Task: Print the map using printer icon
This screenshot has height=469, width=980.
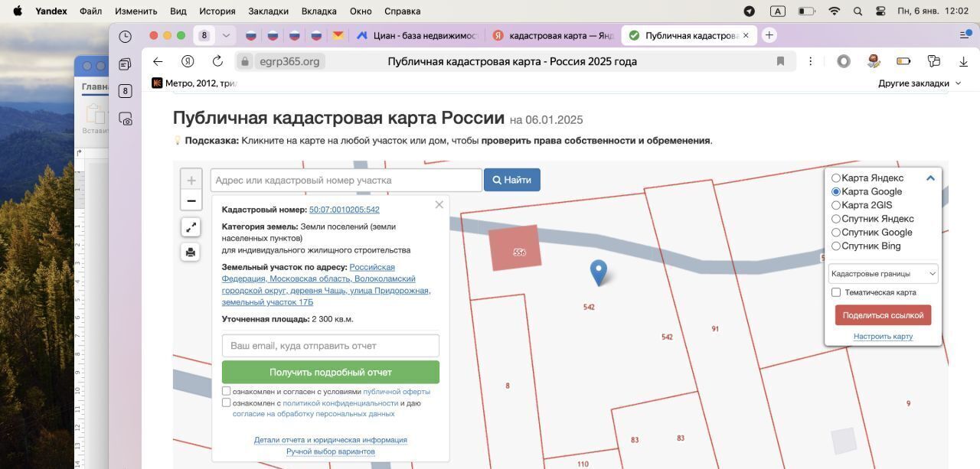Action: click(191, 252)
